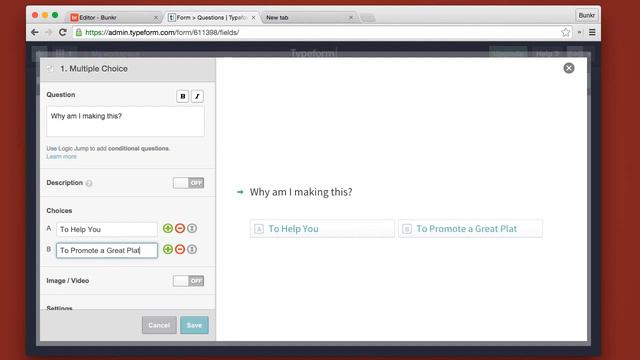640x360 pixels.
Task: Add a choice after choice A
Action: pos(168,228)
